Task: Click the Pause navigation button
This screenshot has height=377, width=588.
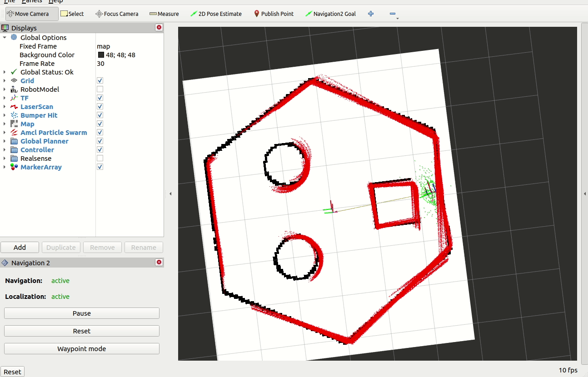Action: (x=82, y=313)
